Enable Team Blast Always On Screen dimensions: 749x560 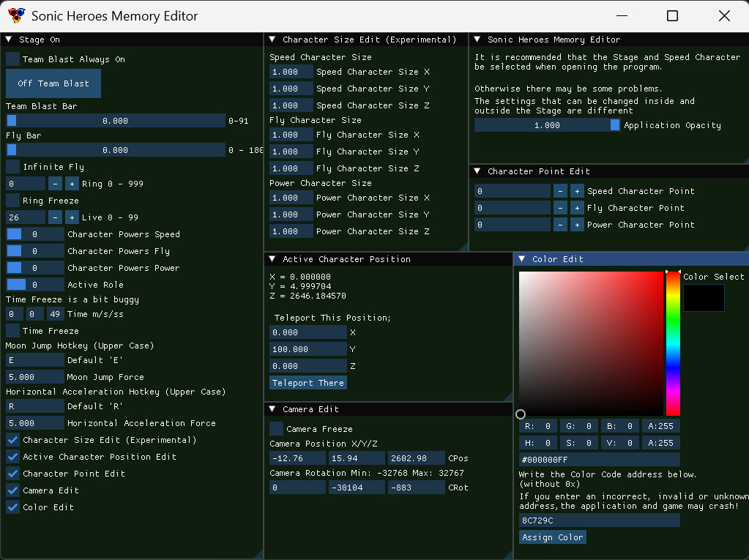[12, 59]
